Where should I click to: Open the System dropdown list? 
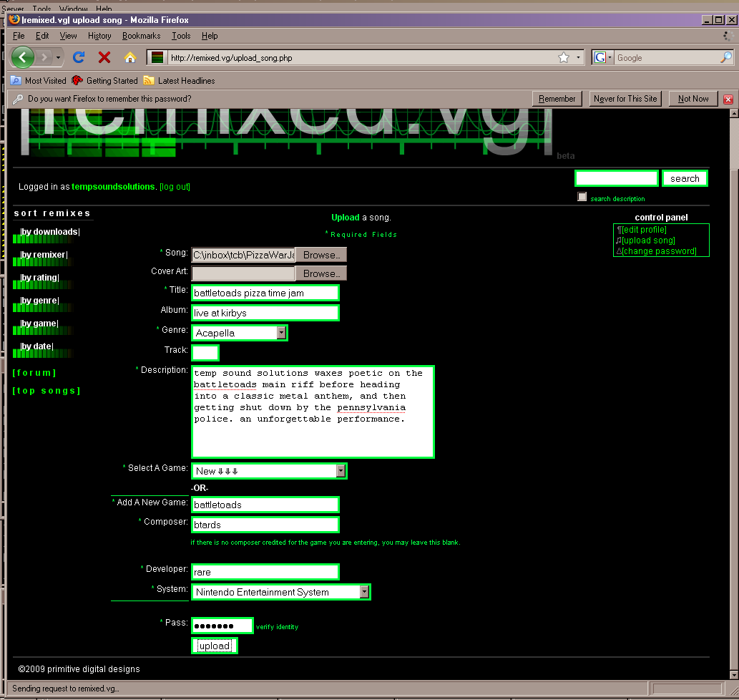click(281, 592)
